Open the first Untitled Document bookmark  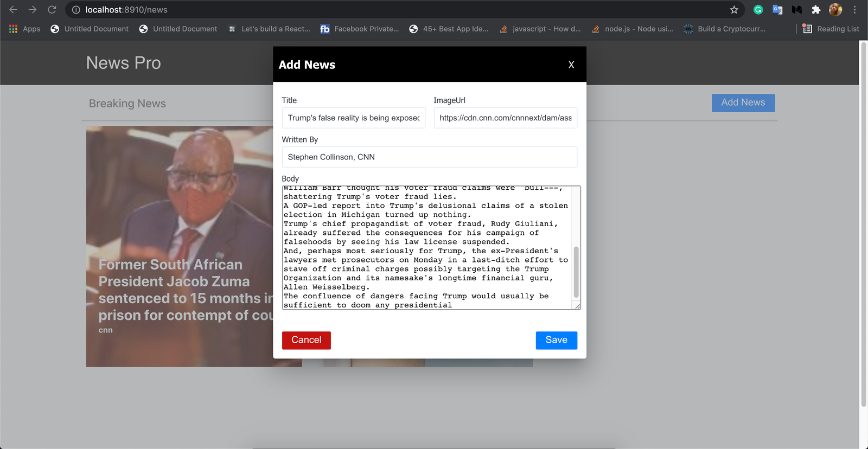tap(90, 29)
